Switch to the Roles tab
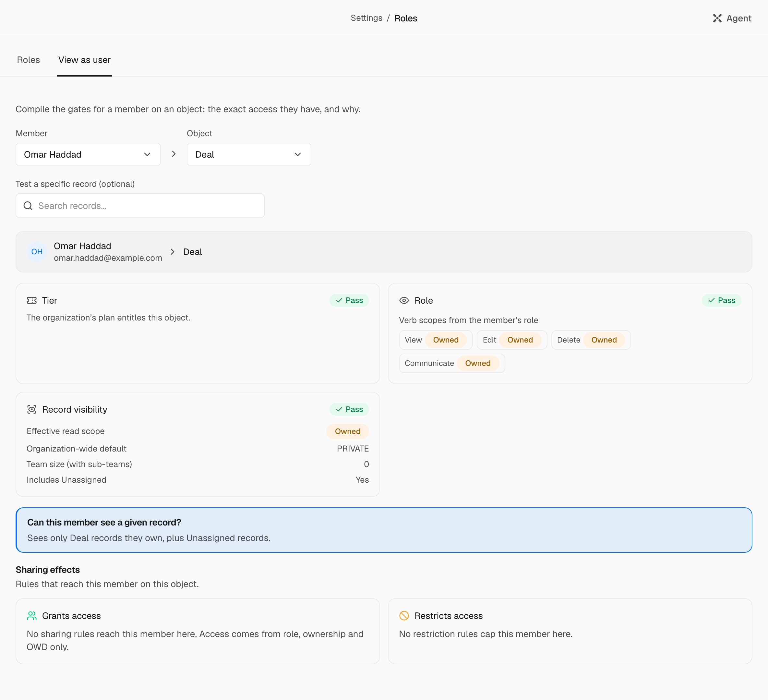 pos(29,60)
